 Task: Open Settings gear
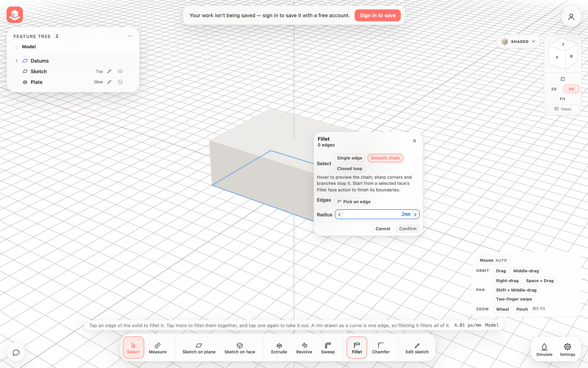(x=568, y=349)
